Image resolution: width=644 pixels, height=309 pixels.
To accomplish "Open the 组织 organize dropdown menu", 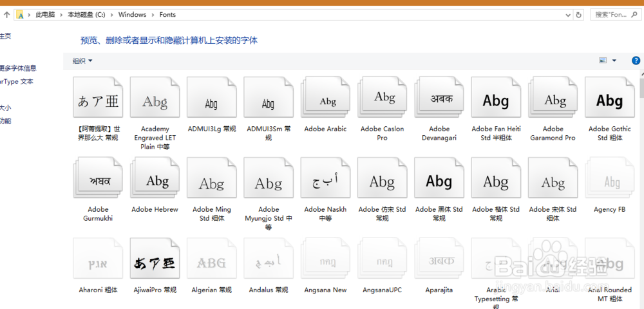I will point(82,61).
